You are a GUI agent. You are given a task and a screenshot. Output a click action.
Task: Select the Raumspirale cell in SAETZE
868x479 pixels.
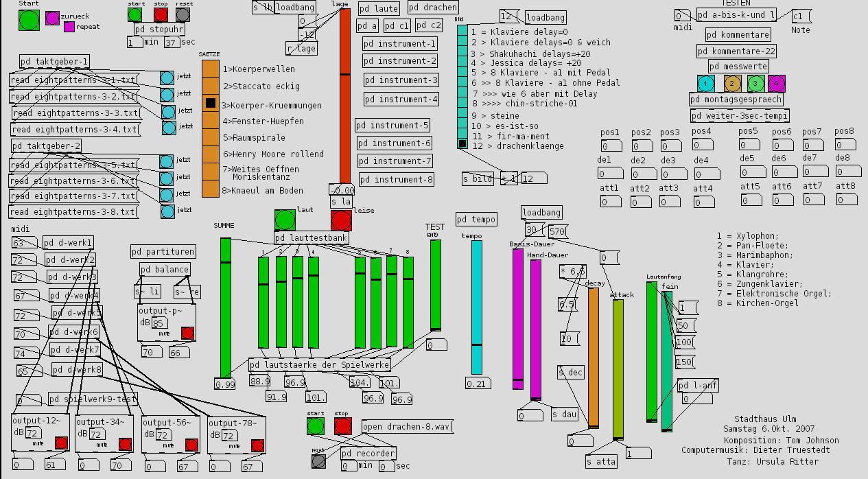pyautogui.click(x=210, y=138)
